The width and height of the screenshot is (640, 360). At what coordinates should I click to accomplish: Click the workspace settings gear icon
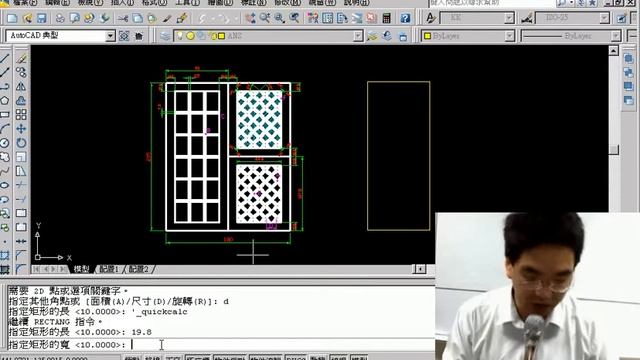[x=124, y=36]
